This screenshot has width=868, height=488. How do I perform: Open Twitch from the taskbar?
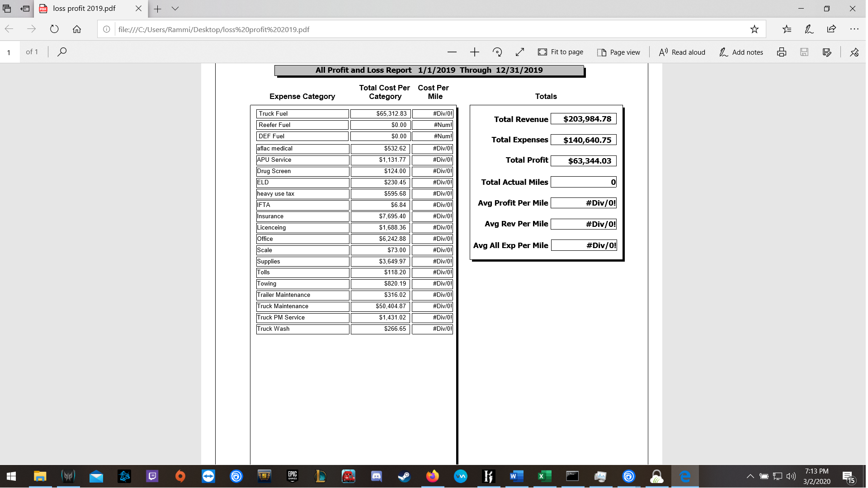click(152, 476)
